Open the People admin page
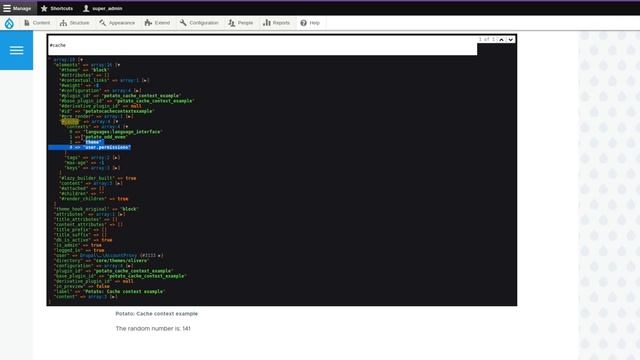This screenshot has height=360, width=640. tap(241, 23)
